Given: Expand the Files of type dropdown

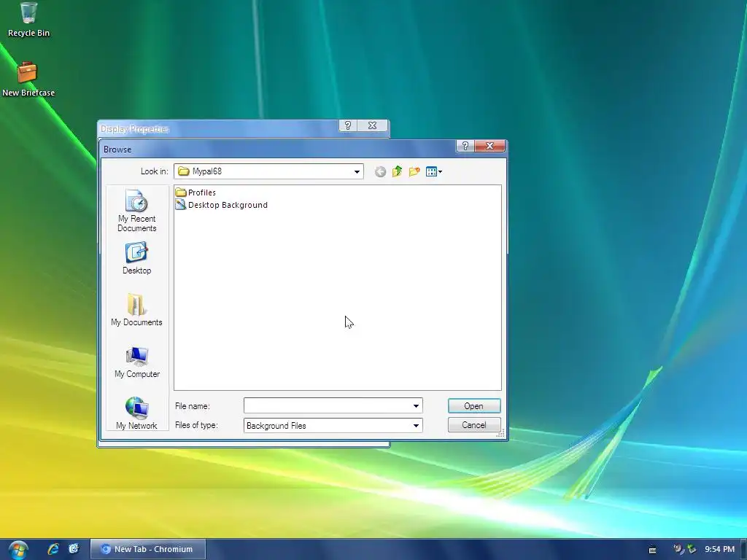Looking at the screenshot, I should pyautogui.click(x=416, y=425).
